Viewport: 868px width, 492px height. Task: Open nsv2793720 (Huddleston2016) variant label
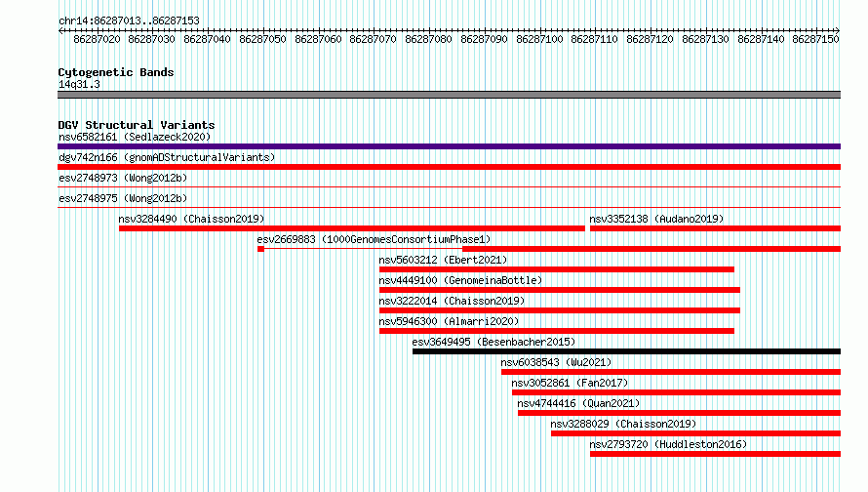tap(668, 444)
